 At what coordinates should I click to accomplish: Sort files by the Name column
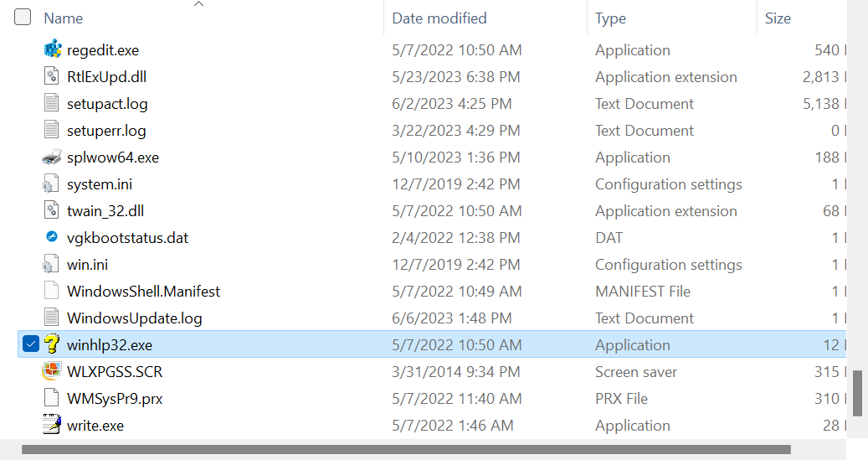[64, 18]
